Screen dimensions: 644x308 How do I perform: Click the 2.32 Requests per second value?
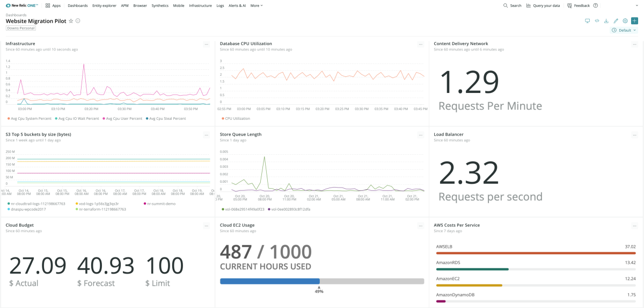469,173
